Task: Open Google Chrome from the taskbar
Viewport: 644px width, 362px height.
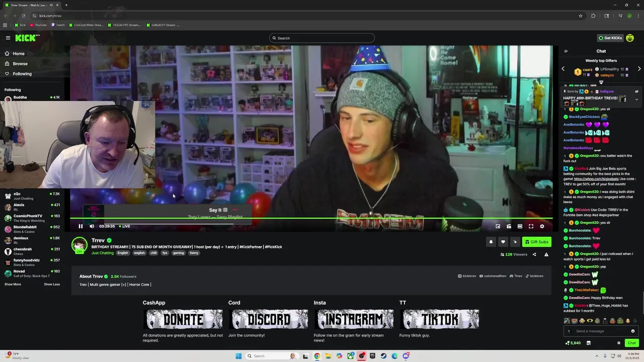Action: (317, 356)
